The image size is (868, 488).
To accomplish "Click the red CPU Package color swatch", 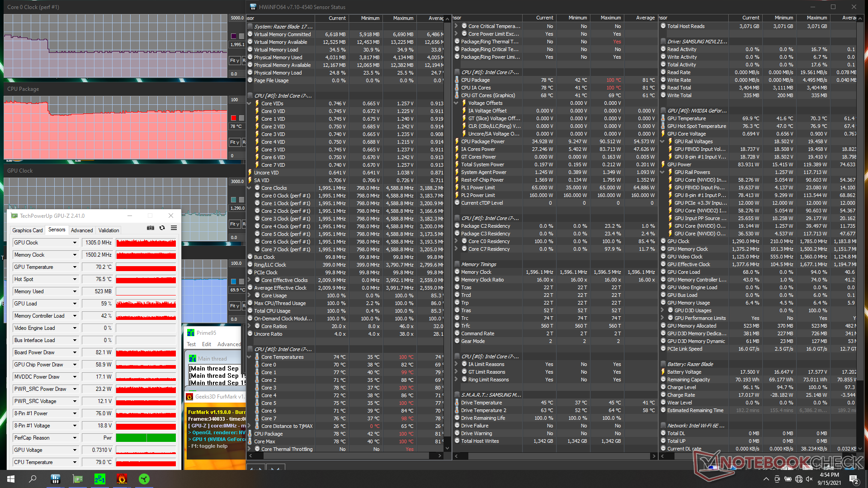I will [234, 118].
